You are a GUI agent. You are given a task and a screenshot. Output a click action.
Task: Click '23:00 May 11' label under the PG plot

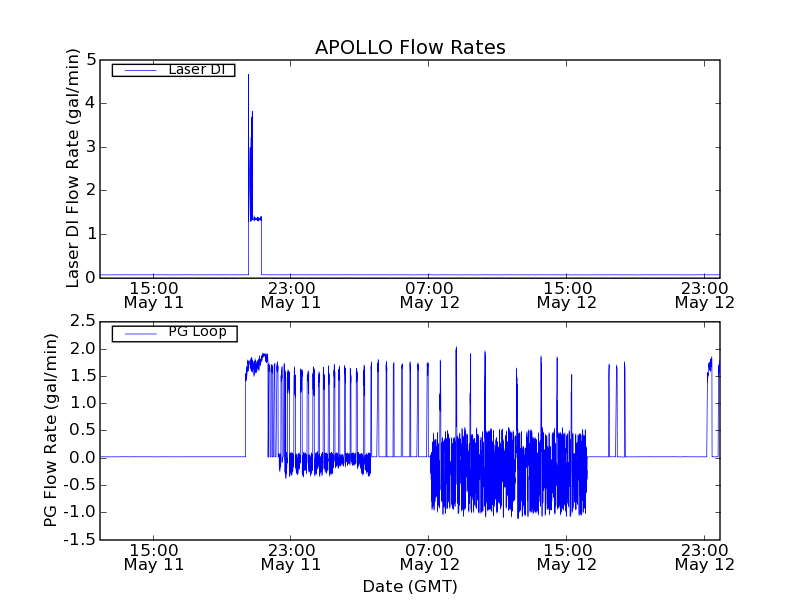[x=291, y=558]
